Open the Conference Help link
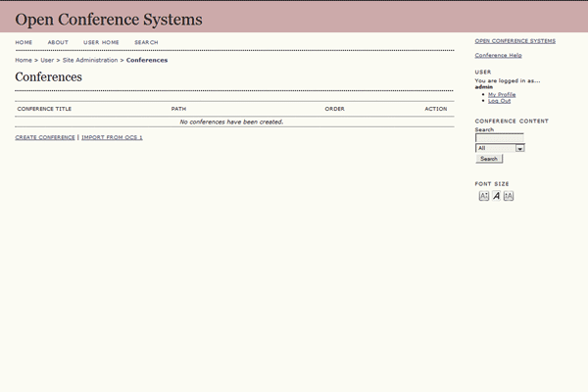Viewport: 588px width, 392px height. pyautogui.click(x=498, y=55)
